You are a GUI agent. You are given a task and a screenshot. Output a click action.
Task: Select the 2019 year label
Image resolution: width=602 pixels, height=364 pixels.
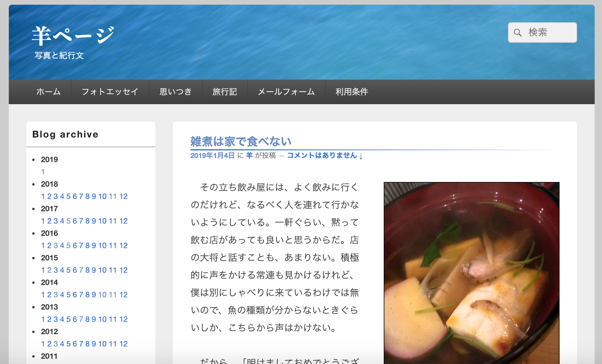(x=50, y=159)
